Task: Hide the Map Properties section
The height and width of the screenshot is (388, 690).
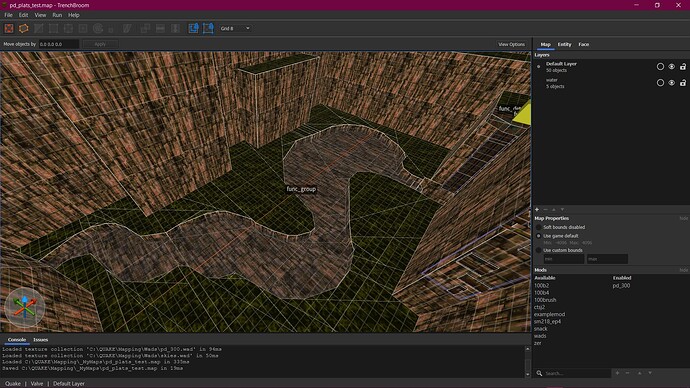Action: pos(683,219)
